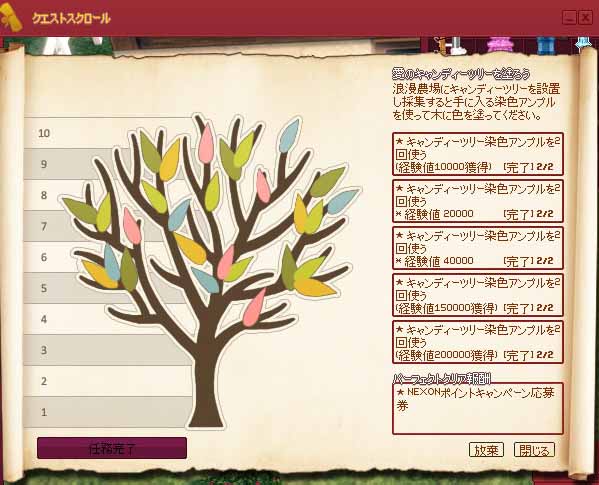
Task: Select the 経験値 20000 quest objective
Action: 478,201
